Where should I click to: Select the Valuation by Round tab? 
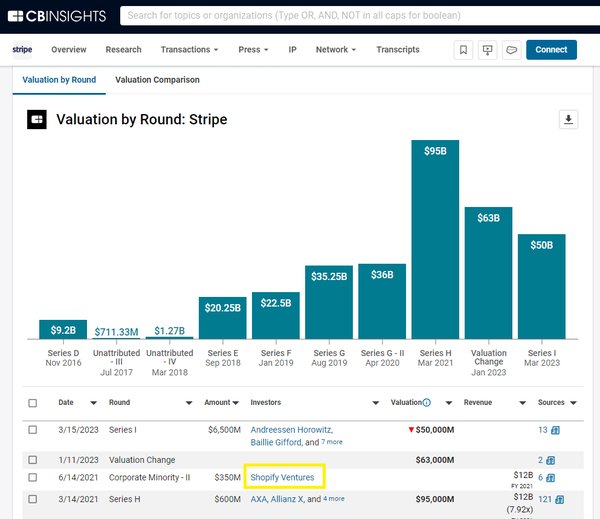tap(59, 80)
